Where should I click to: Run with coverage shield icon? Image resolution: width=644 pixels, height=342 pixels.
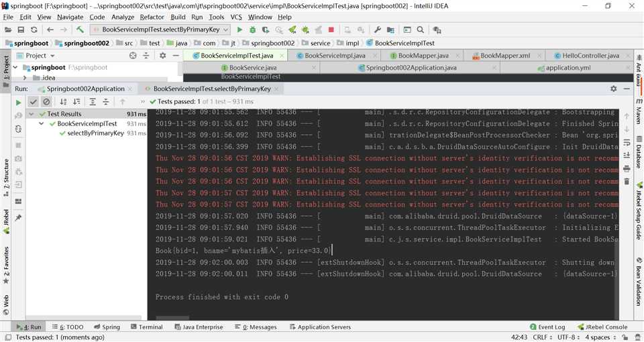coord(266,30)
